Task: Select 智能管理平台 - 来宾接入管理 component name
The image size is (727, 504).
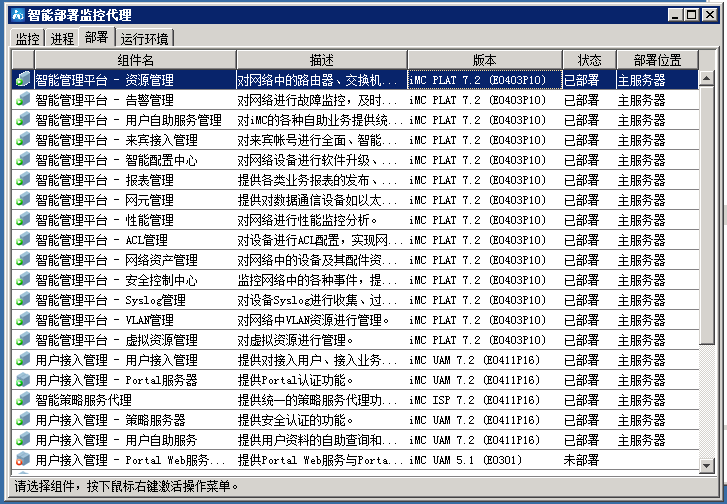Action: [x=116, y=140]
